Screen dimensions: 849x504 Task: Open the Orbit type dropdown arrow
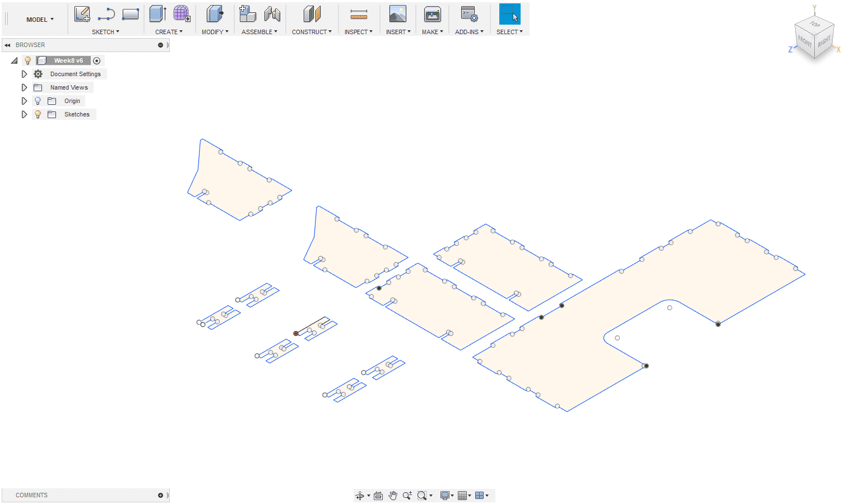pyautogui.click(x=369, y=496)
